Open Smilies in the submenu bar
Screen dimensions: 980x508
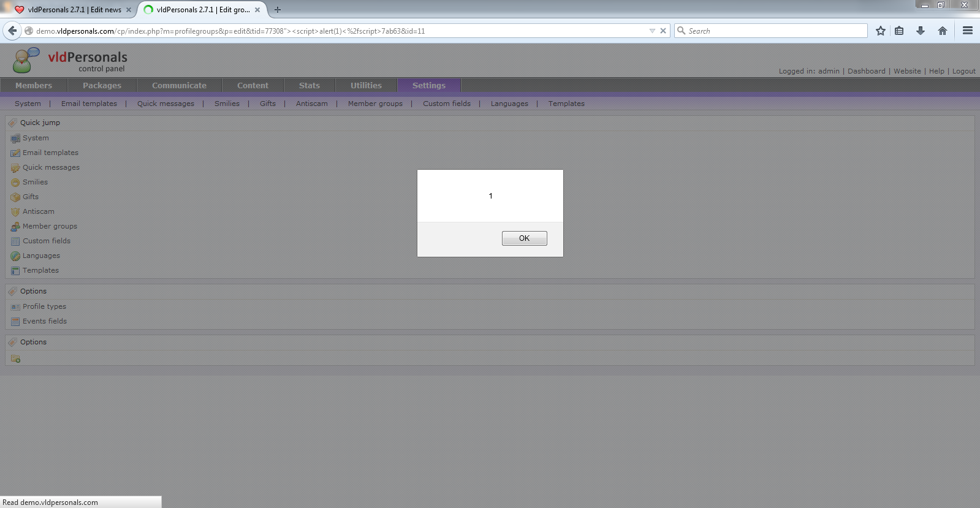pos(227,104)
